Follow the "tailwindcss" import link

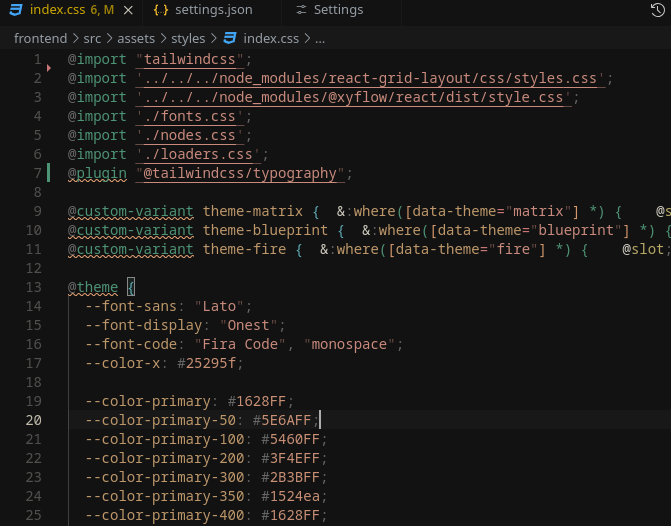(x=190, y=59)
